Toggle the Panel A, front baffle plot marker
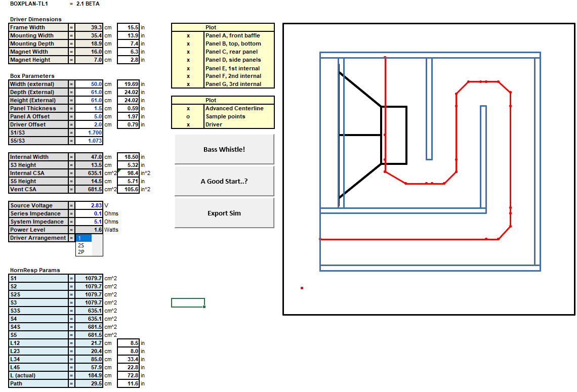Viewport: 577px width, 392px height. 188,36
